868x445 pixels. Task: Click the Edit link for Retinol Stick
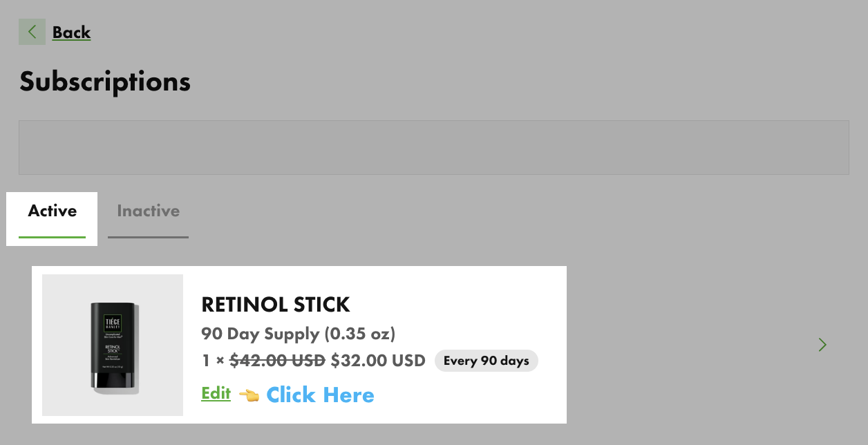[x=216, y=394]
